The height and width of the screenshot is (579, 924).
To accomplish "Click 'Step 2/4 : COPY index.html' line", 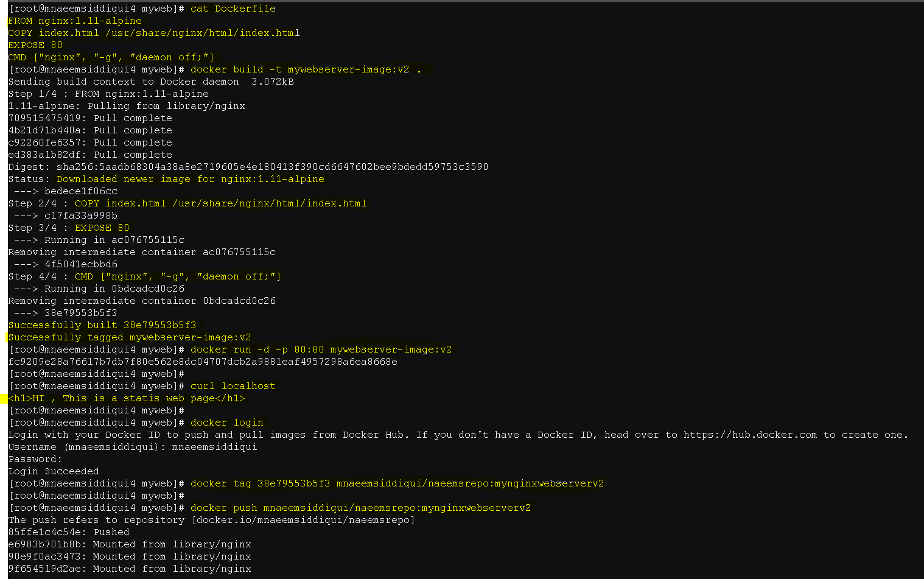I will (x=187, y=203).
